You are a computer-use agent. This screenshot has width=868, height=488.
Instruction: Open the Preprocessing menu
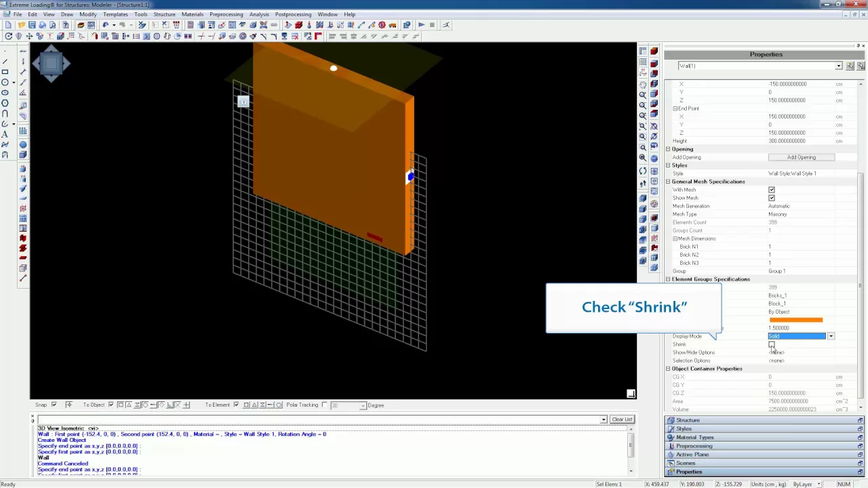[x=226, y=14]
